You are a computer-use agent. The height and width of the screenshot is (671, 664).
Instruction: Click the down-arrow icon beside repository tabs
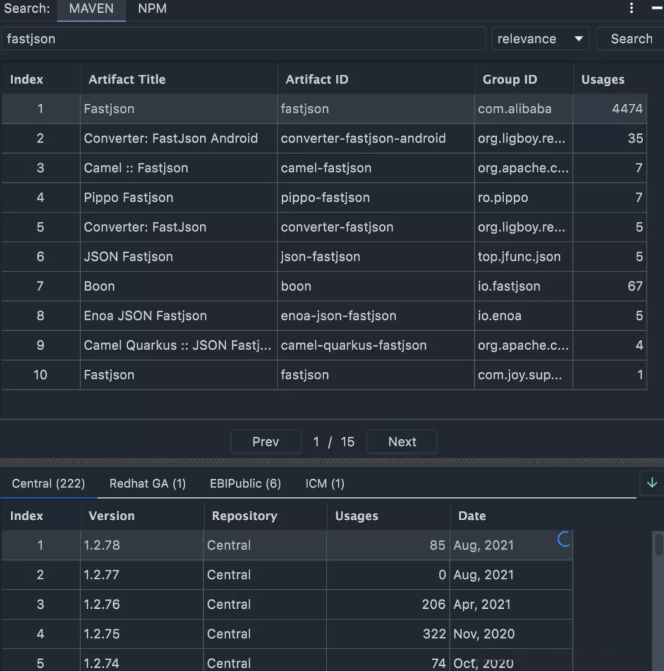[652, 483]
